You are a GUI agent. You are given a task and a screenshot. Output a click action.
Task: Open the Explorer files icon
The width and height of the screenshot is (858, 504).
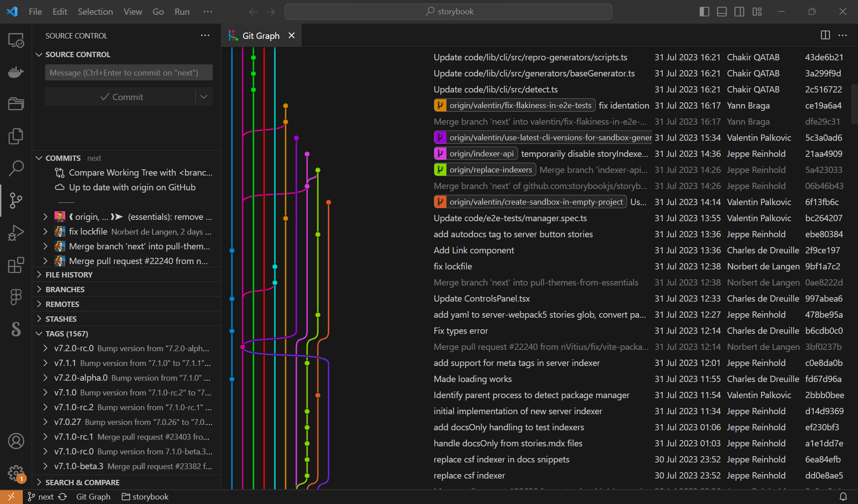(16, 136)
